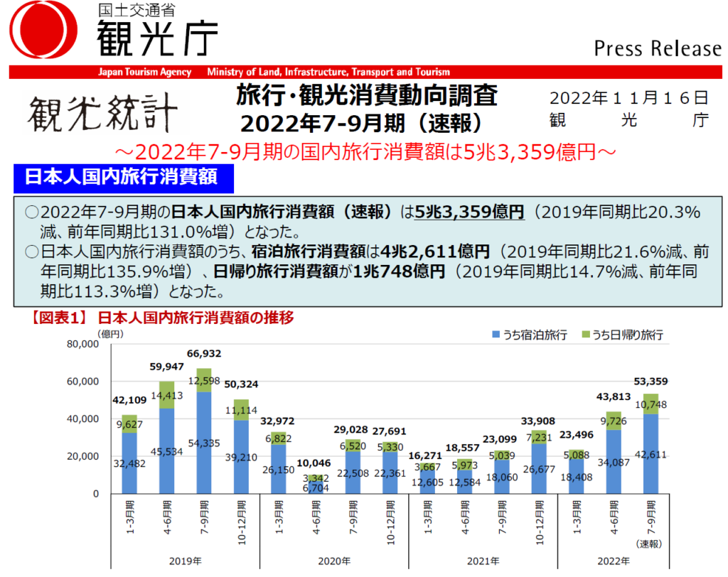Click the 【図表1】 chart title
This screenshot has height=577, width=728.
[x=161, y=318]
